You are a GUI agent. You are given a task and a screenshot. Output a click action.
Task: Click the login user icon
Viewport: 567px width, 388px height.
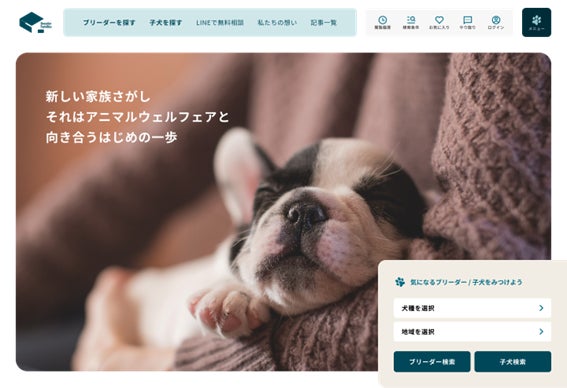[x=496, y=22]
